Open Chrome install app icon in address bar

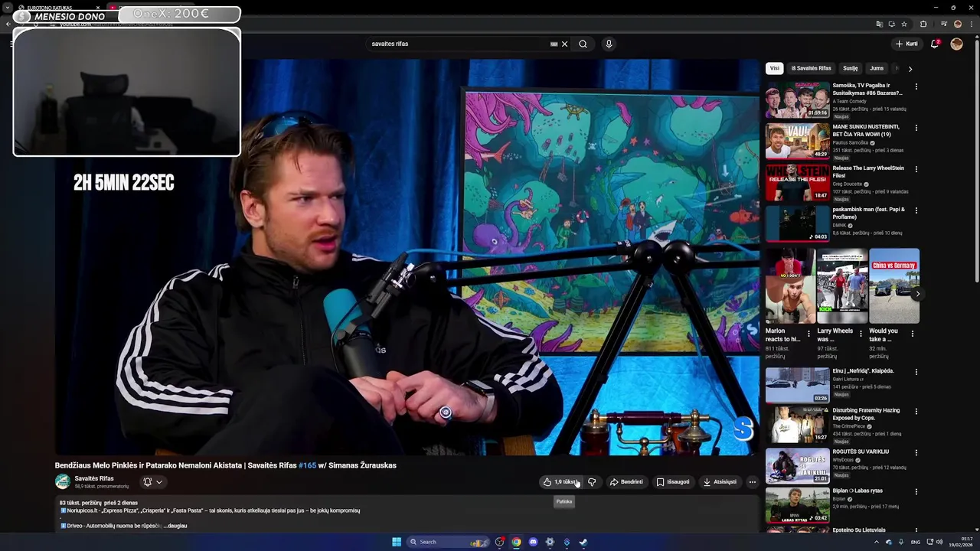pos(891,24)
